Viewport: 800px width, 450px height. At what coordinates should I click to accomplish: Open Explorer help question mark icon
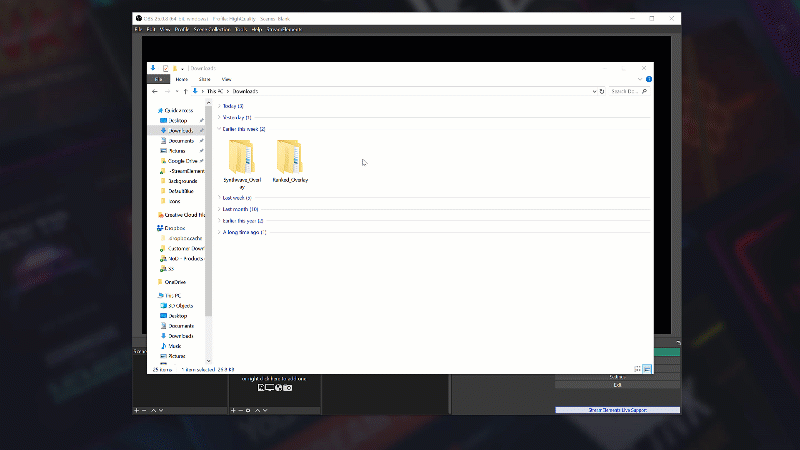point(648,79)
